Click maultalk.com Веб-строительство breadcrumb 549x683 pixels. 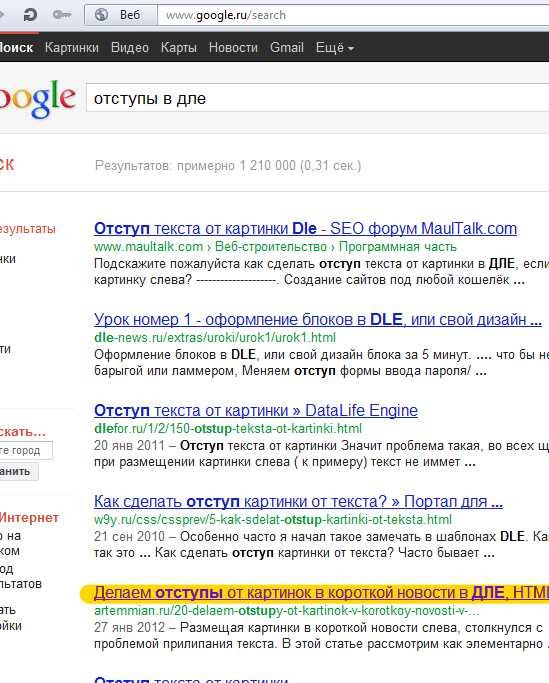271,247
